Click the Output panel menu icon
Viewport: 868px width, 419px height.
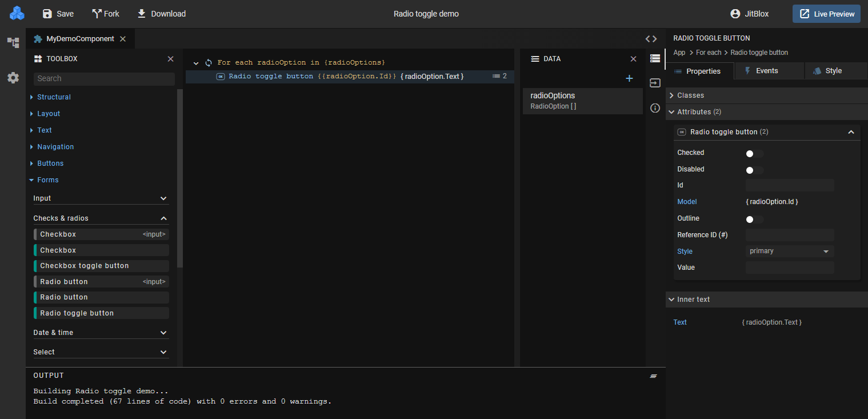[x=654, y=376]
